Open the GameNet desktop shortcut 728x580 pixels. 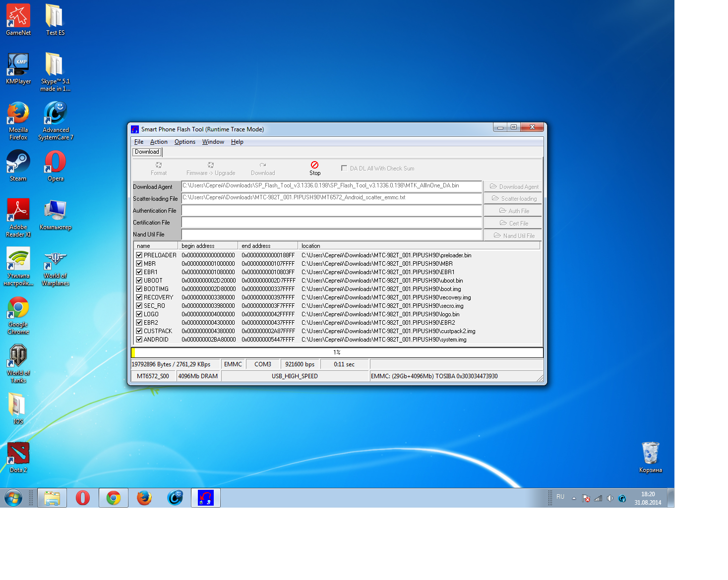pos(18,20)
